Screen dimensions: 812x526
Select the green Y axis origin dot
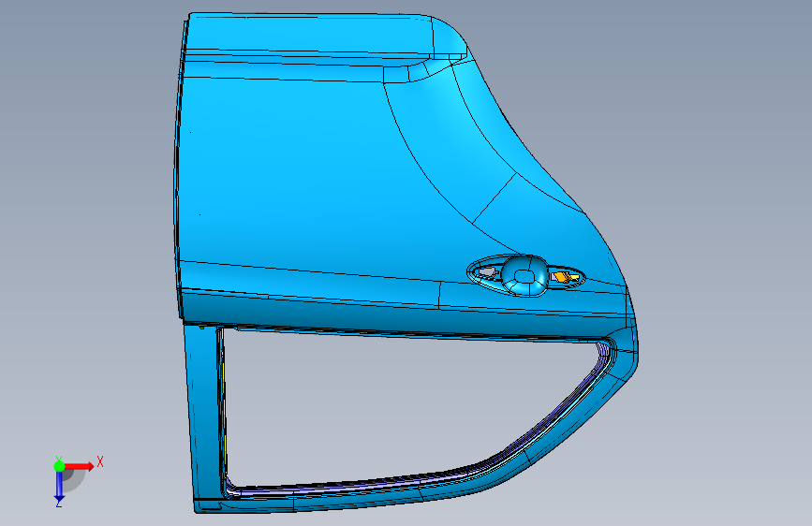[59, 466]
